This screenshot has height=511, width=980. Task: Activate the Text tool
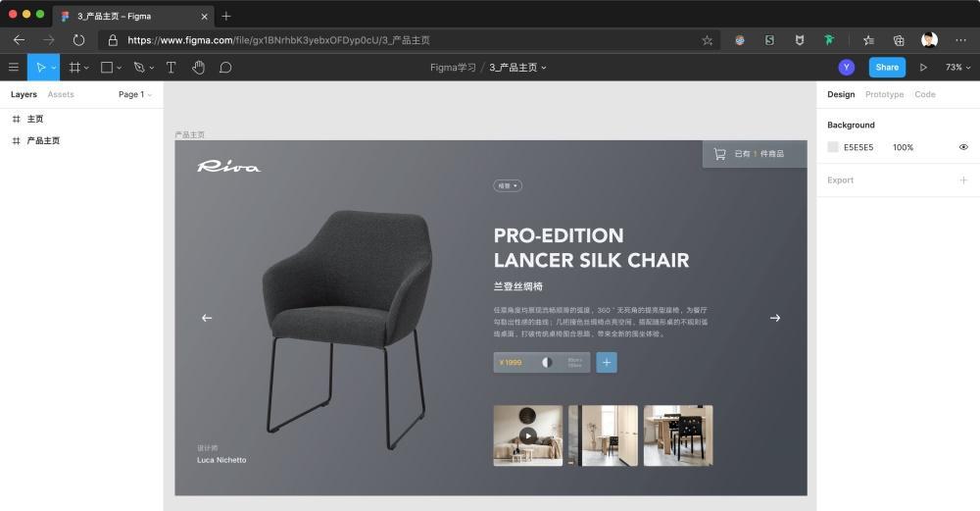pos(171,67)
